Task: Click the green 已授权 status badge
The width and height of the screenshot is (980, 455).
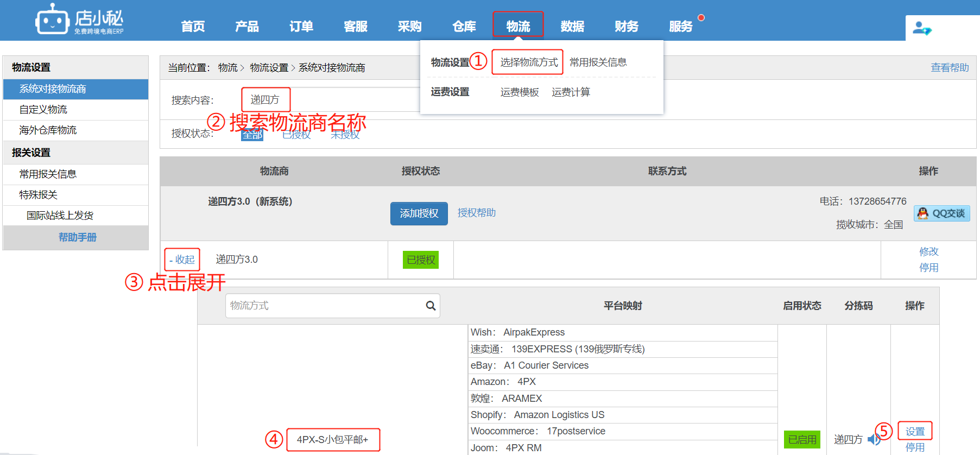Action: pos(421,260)
